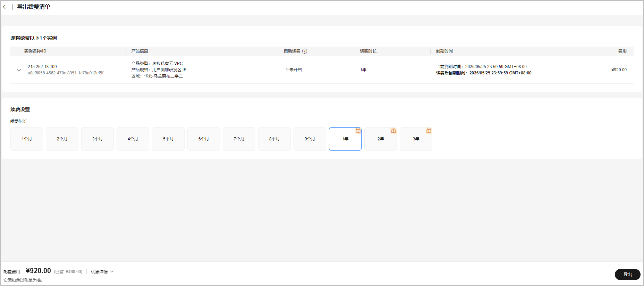Select 4个月 renewal duration
The image size is (644, 286).
point(133,139)
